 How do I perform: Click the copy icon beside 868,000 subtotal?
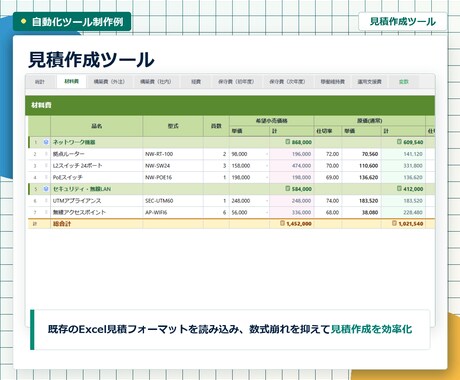pos(288,142)
